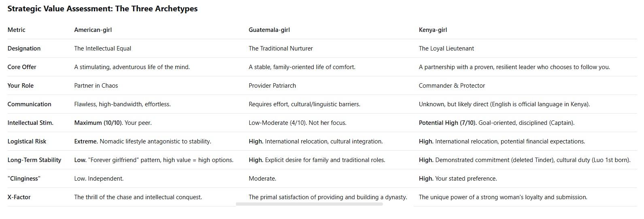Click 'The Loyal Lieutenant' cell
This screenshot has width=644, height=219.
point(446,48)
